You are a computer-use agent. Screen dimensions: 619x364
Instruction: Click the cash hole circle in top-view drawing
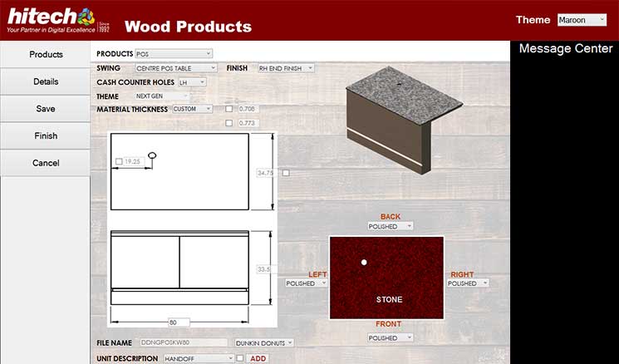pos(152,155)
